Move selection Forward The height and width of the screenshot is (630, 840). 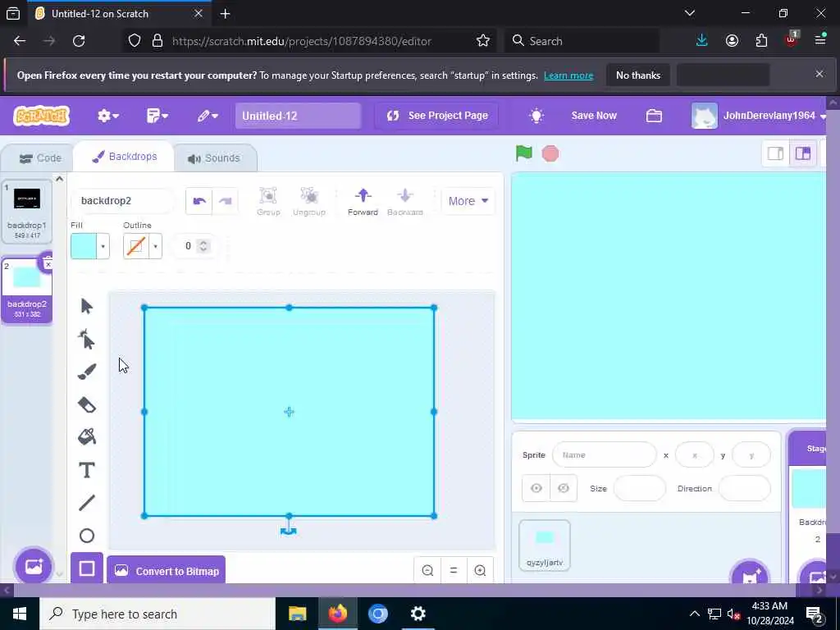(x=363, y=202)
